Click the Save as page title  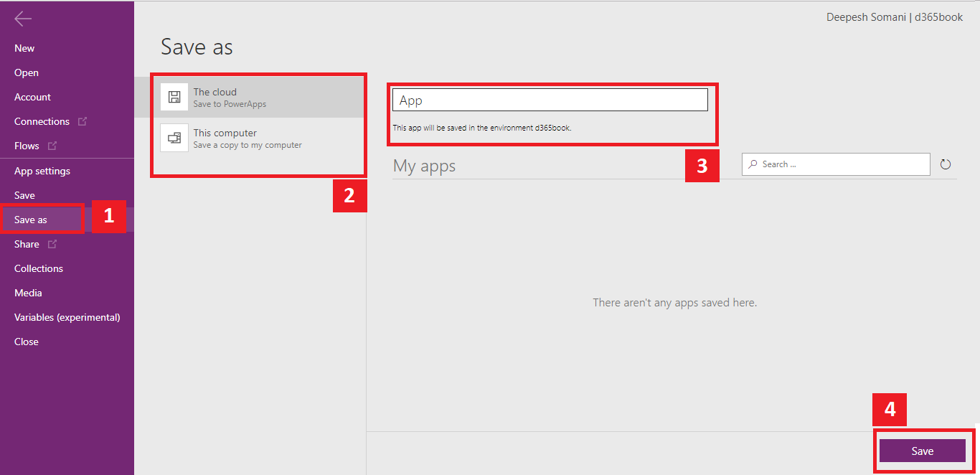click(x=197, y=47)
